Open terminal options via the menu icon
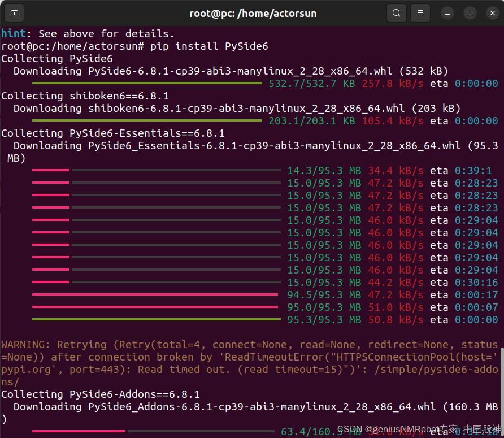504x438 pixels. pyautogui.click(x=420, y=12)
